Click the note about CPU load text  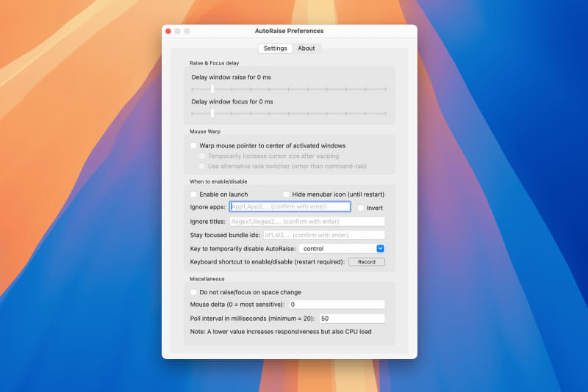click(x=281, y=332)
